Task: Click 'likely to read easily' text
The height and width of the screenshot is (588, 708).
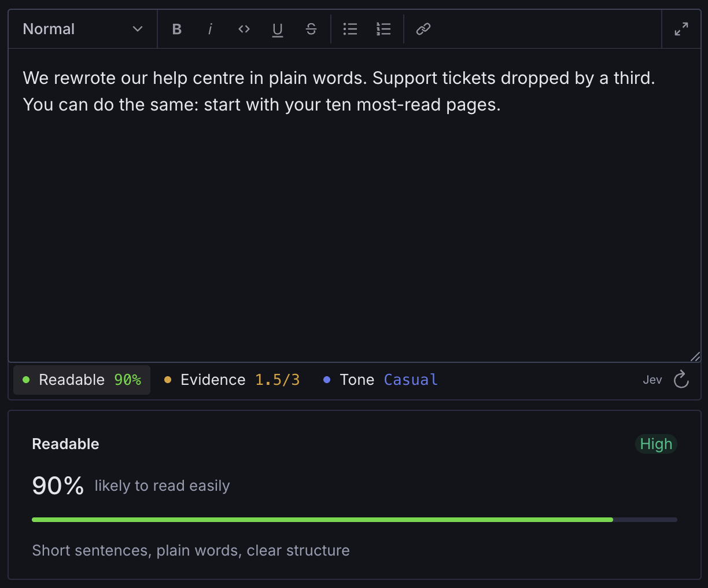Action: pos(162,486)
